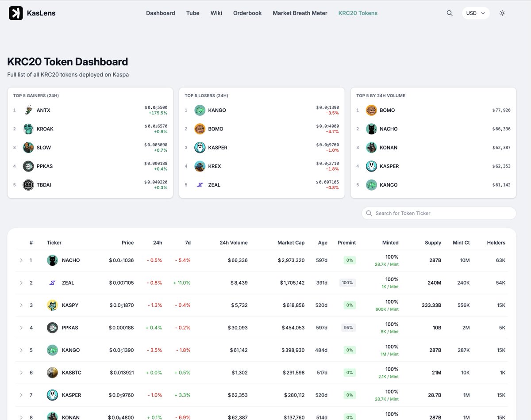This screenshot has width=531, height=420.
Task: Click KASBTC icon in the token table
Action: coord(52,373)
